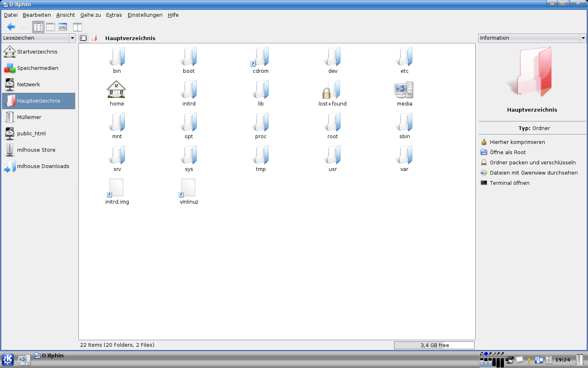Switch to Icons view mode
Screen dimensions: 588x368
[38, 27]
